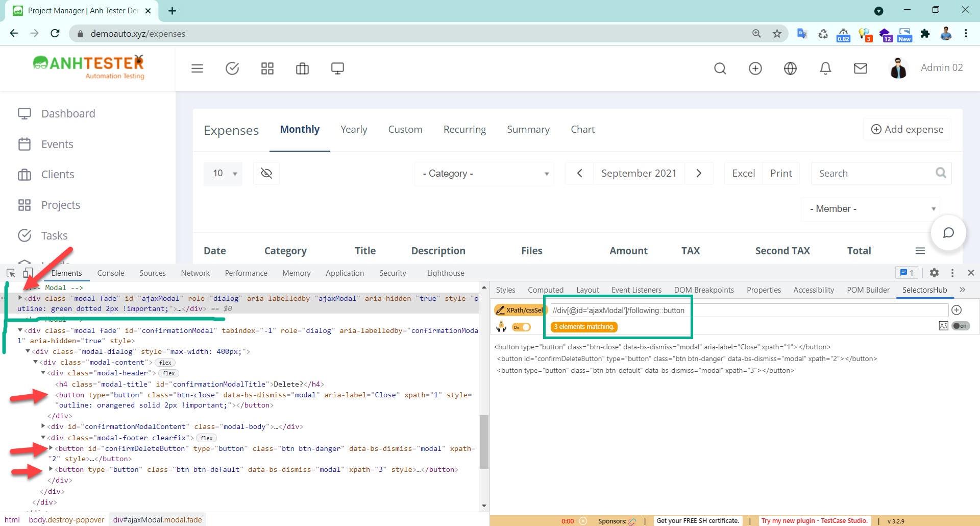Collapse the modal-dialog div node
The image size is (980, 526).
point(28,351)
